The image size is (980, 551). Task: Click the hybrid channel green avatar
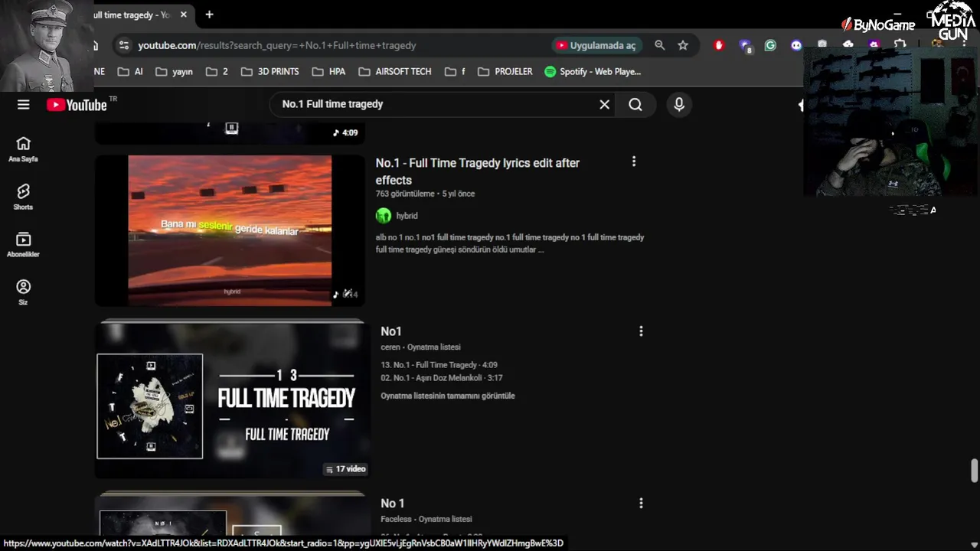click(384, 216)
